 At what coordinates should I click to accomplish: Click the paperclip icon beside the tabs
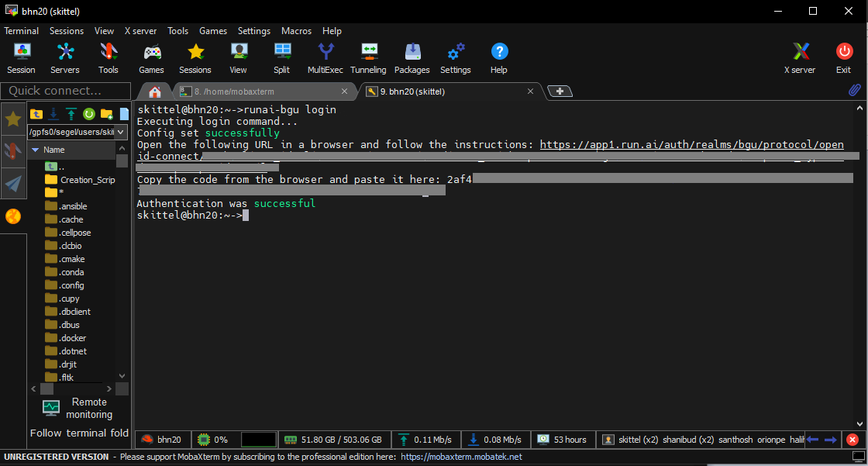coord(854,90)
